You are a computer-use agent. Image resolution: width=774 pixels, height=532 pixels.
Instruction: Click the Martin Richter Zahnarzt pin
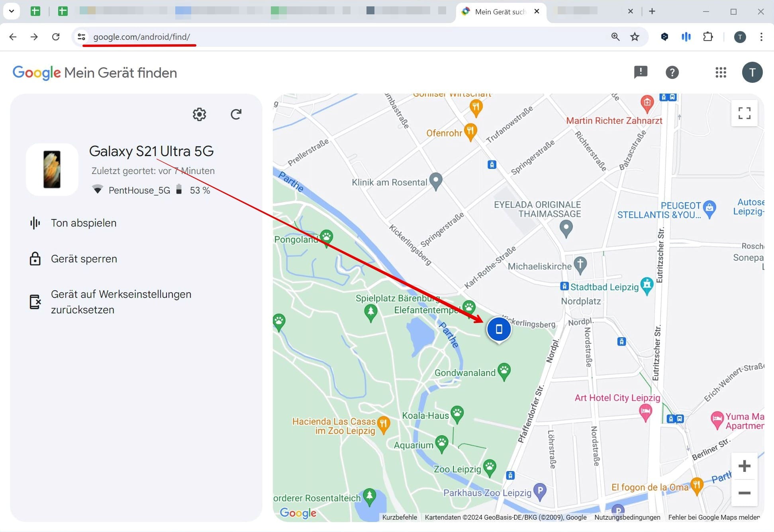point(647,104)
